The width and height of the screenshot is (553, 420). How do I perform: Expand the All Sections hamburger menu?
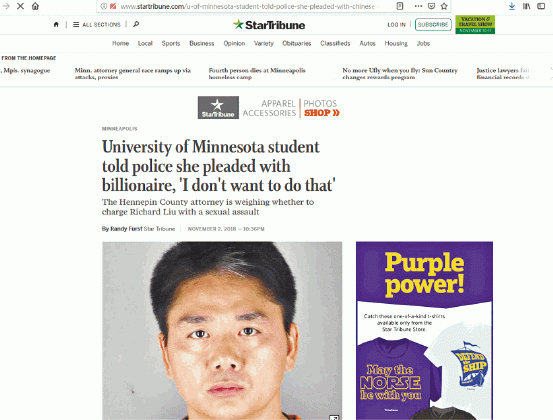click(x=97, y=24)
